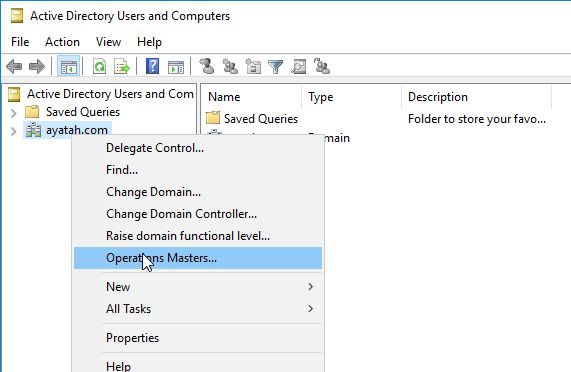Select Change Domain Controller... menu item

coord(198,214)
